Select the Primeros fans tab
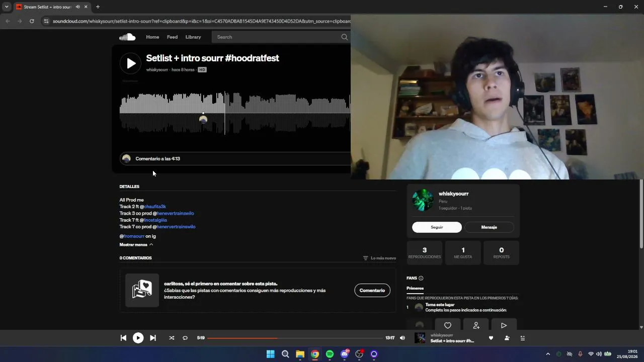644x362 pixels. pyautogui.click(x=415, y=289)
